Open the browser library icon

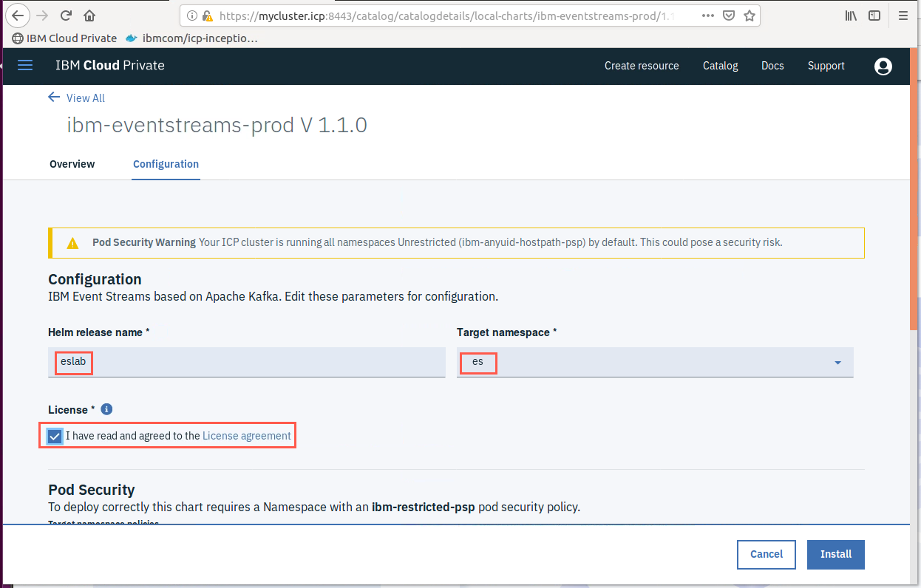click(851, 16)
